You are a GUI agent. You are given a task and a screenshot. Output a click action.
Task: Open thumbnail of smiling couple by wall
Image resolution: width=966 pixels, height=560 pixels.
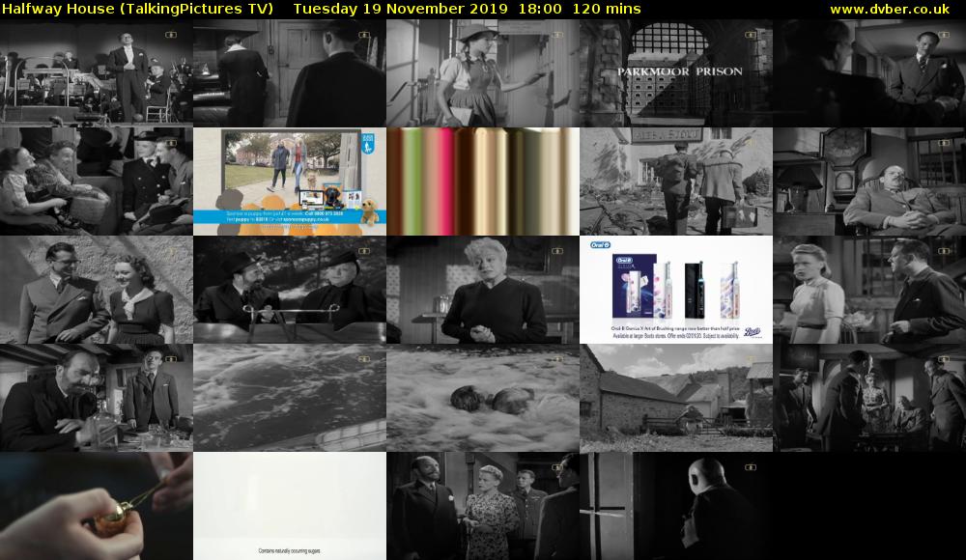97,290
